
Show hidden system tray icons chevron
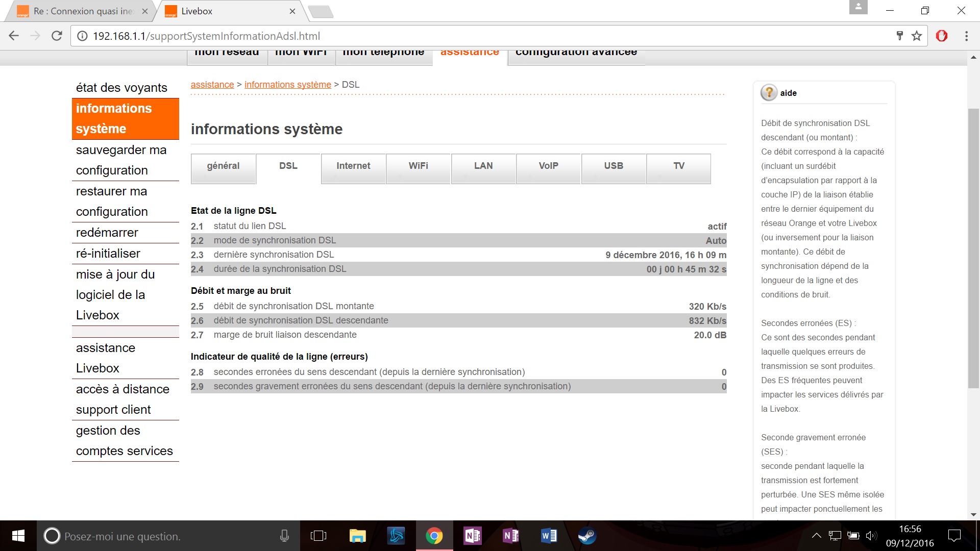tap(816, 536)
